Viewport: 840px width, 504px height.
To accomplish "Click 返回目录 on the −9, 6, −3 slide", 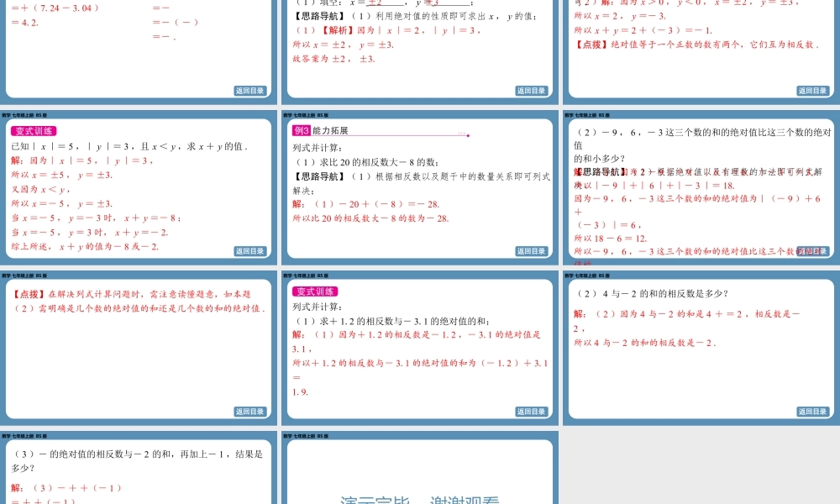I will [812, 251].
